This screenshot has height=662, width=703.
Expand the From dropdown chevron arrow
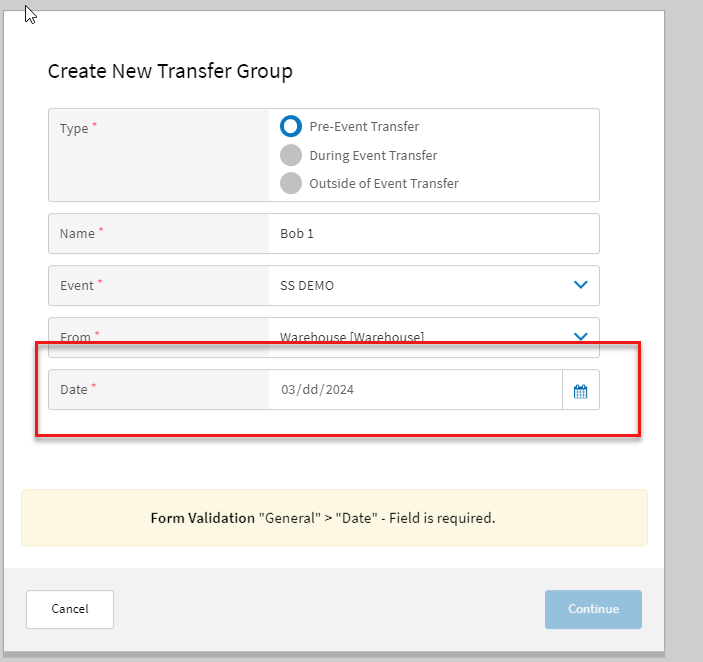tap(581, 337)
